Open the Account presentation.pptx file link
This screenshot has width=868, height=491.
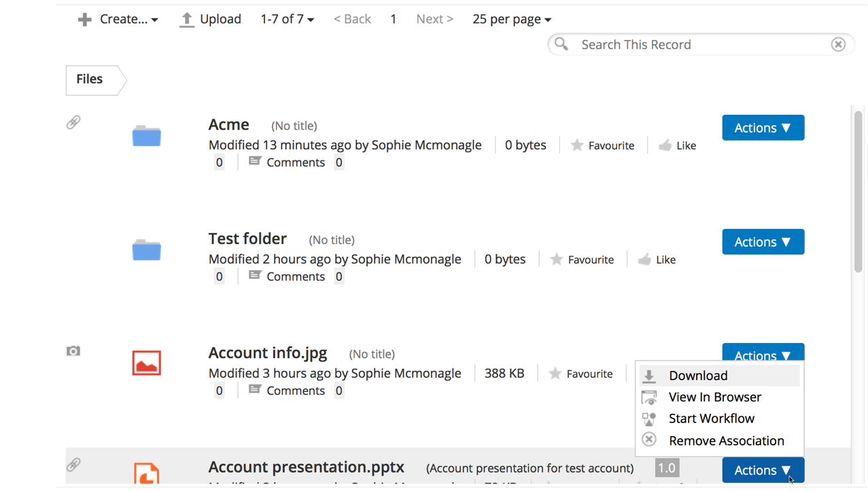[x=306, y=467]
